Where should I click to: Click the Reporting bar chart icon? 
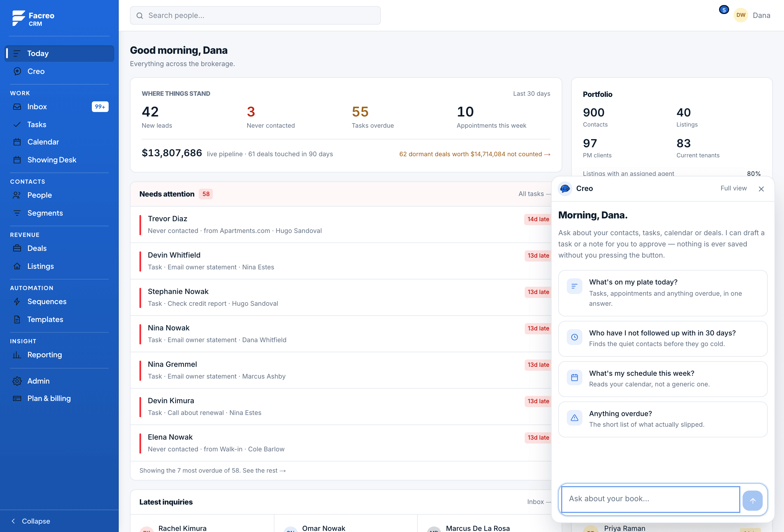(17, 354)
